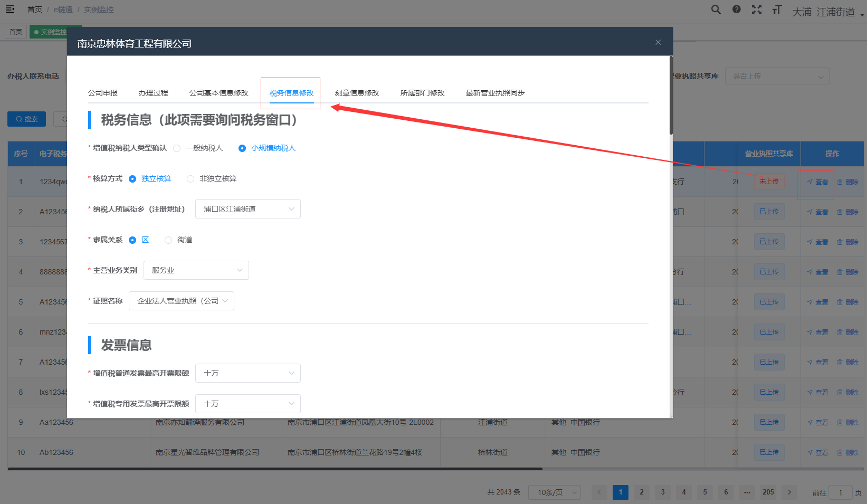Go to page 2
867x504 pixels.
click(642, 492)
